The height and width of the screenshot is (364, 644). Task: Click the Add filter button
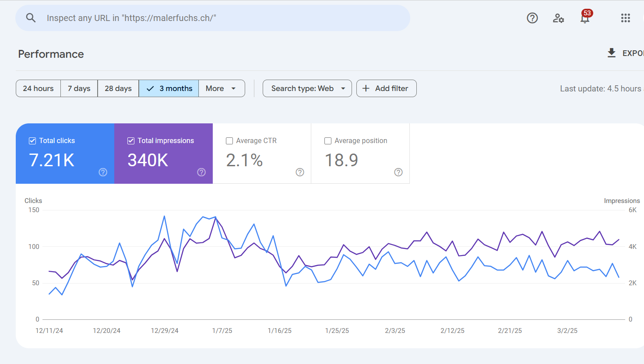(x=386, y=88)
